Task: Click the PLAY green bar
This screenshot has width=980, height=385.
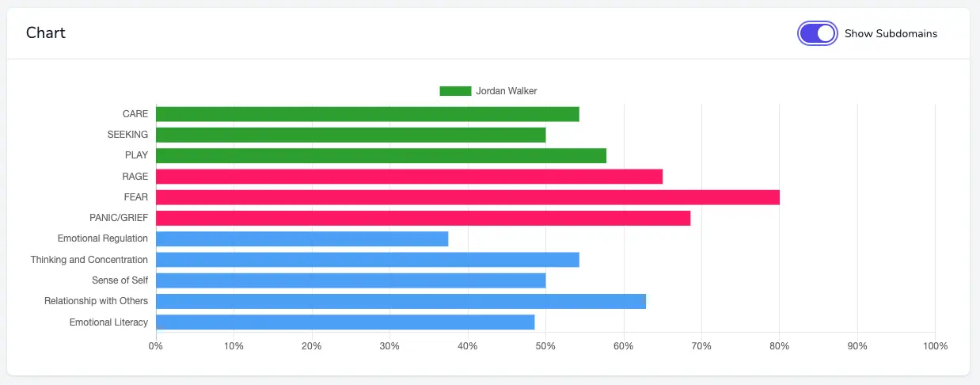Action: [x=381, y=155]
